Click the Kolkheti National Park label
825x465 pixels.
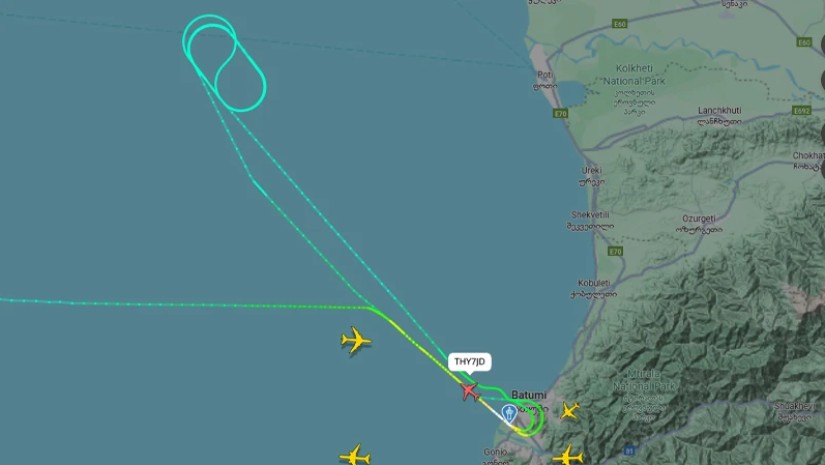pos(634,75)
